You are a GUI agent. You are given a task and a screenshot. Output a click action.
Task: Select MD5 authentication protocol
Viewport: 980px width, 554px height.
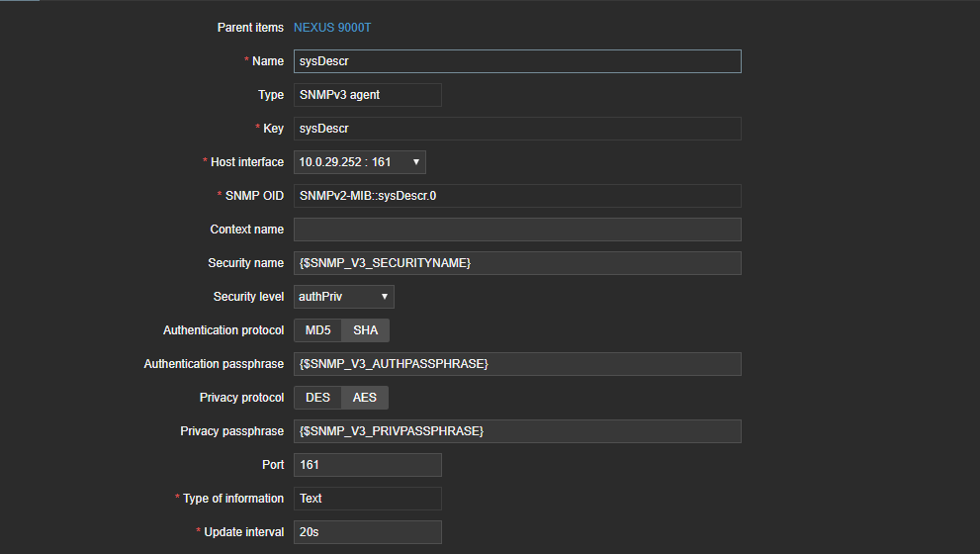pyautogui.click(x=317, y=330)
